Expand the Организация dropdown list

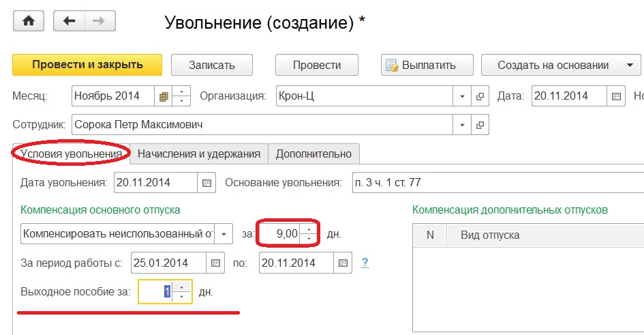pos(463,97)
